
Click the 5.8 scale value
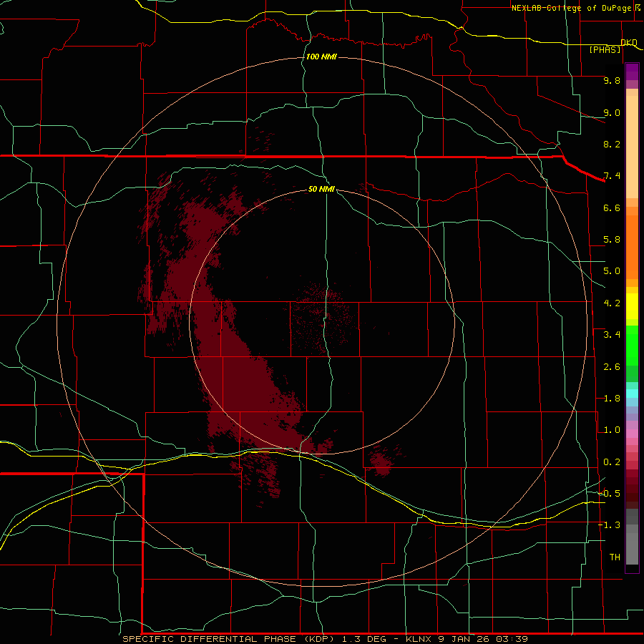[612, 240]
